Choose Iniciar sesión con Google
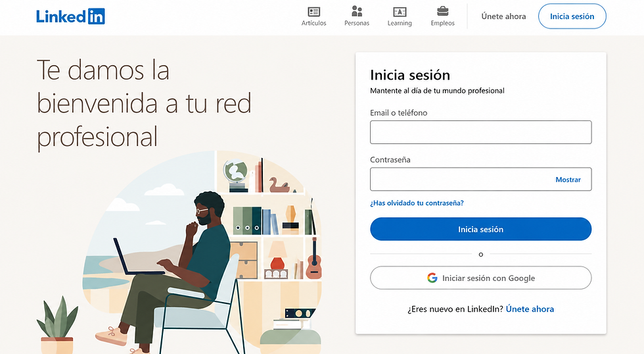The image size is (644, 354). 480,278
